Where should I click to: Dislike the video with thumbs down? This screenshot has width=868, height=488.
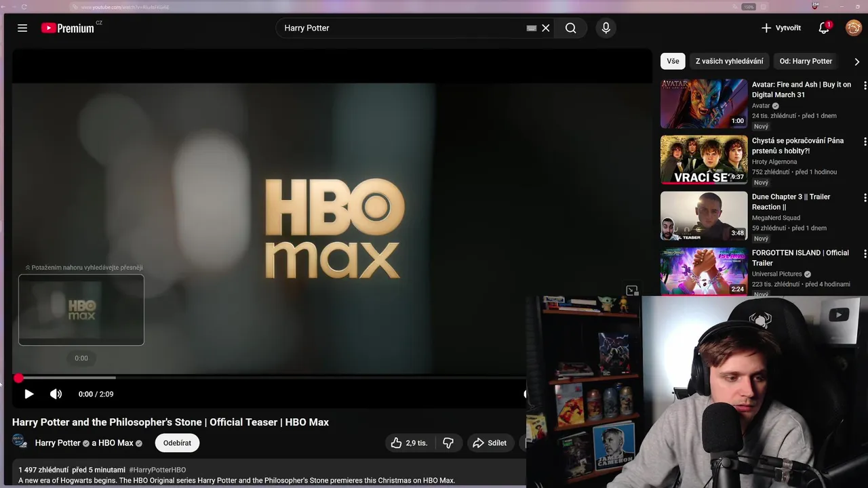[448, 443]
